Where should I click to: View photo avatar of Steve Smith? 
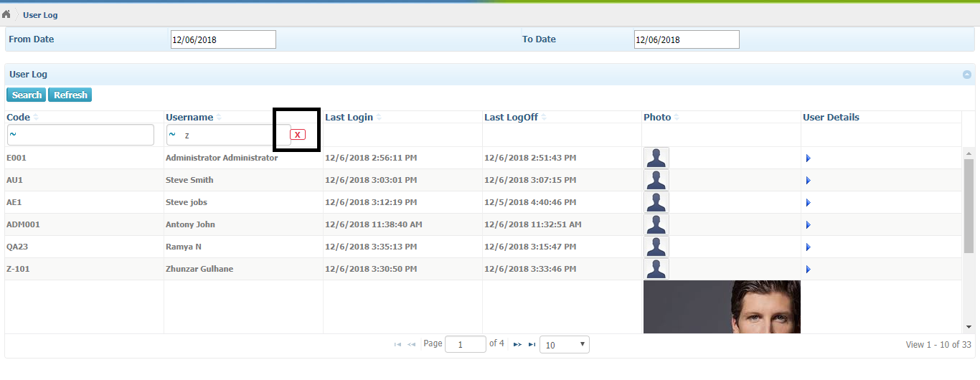(656, 180)
